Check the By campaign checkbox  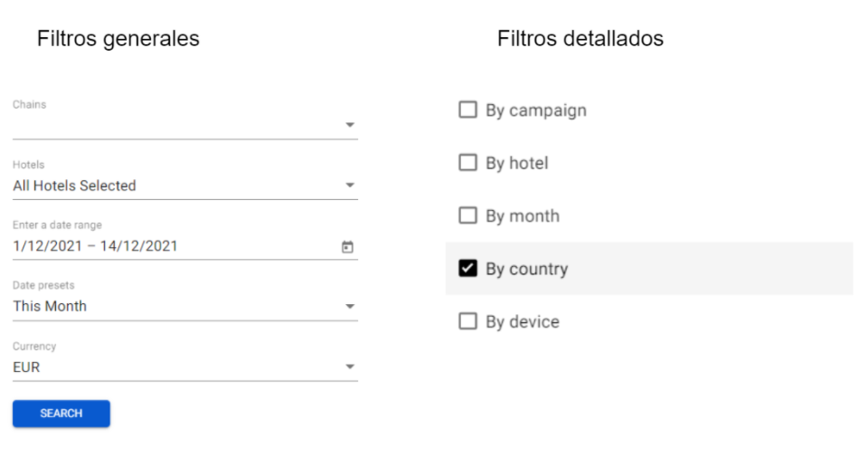(x=467, y=110)
